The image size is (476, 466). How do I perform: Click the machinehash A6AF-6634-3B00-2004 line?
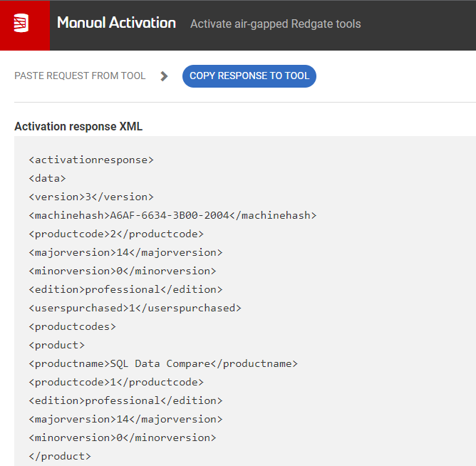point(172,215)
